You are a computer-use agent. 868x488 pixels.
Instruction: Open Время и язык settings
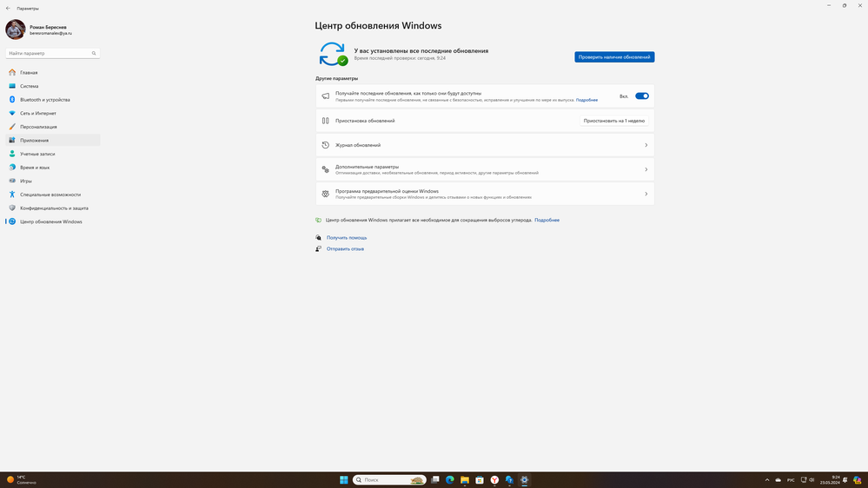(x=53, y=167)
